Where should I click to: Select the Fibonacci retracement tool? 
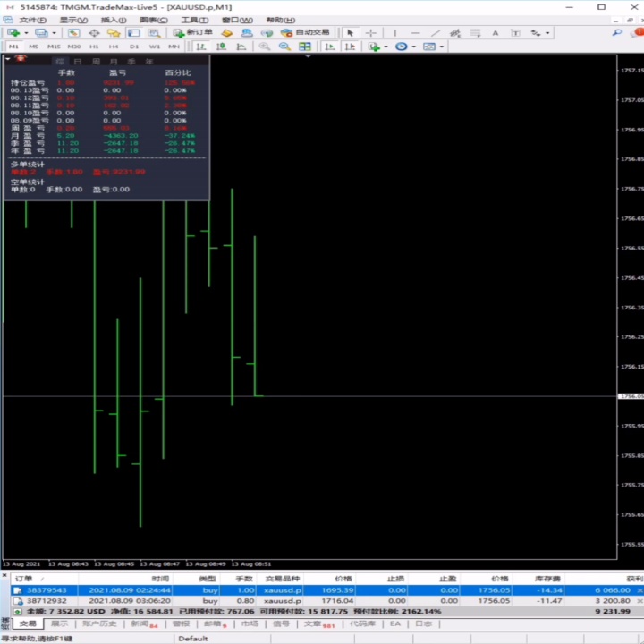point(475,33)
